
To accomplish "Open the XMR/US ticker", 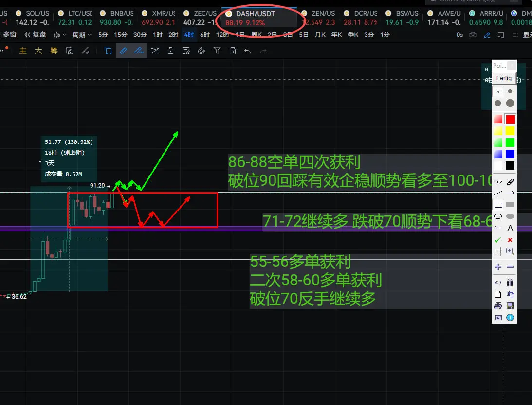I will tap(159, 18).
